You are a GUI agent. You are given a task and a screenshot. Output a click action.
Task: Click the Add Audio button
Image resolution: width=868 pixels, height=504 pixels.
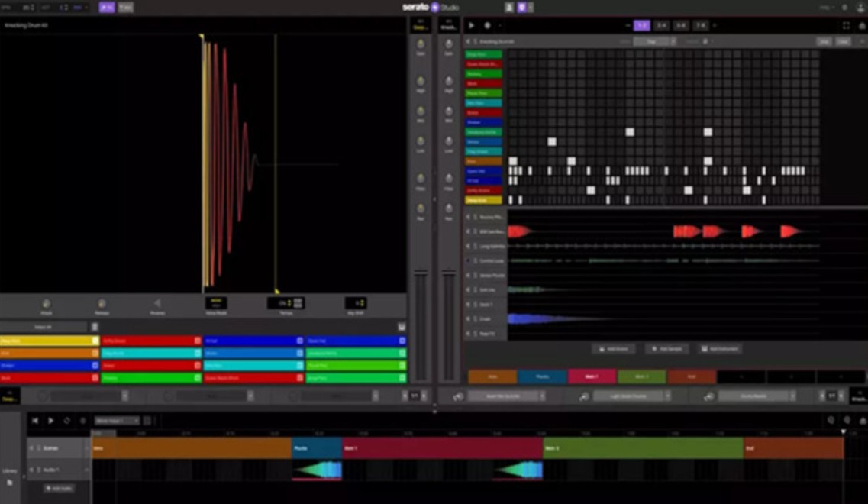[x=59, y=489]
